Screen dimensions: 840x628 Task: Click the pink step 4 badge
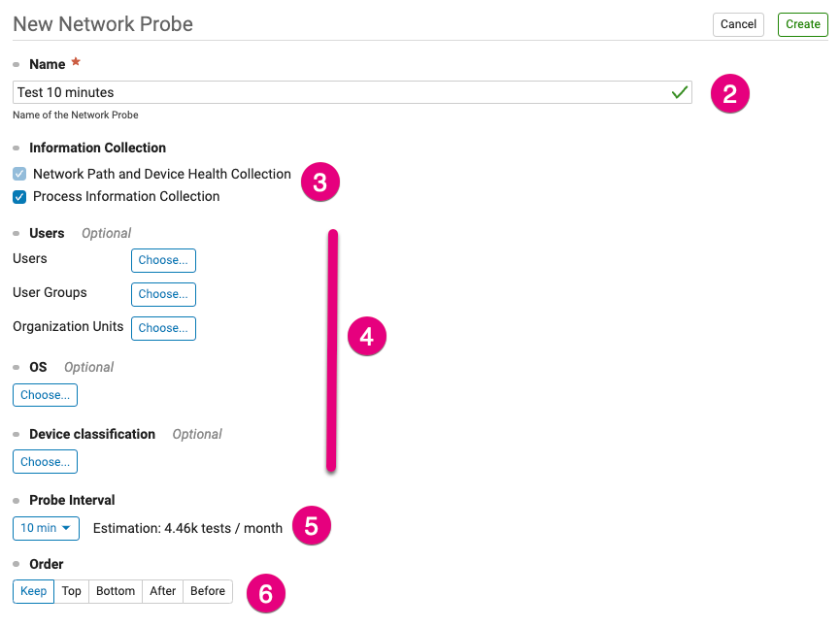pyautogui.click(x=366, y=336)
